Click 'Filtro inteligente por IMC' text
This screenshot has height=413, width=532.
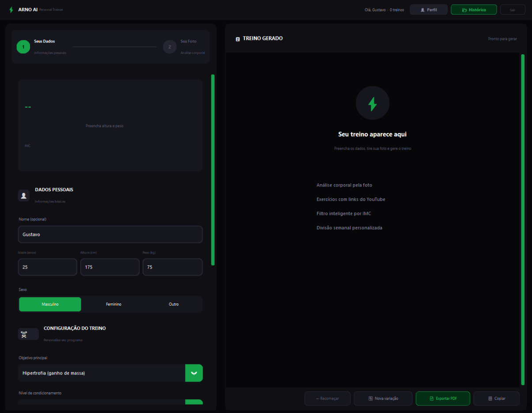344,213
